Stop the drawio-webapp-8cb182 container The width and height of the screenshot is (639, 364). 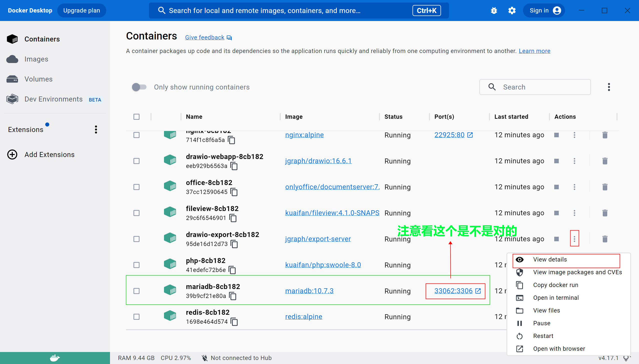point(556,161)
